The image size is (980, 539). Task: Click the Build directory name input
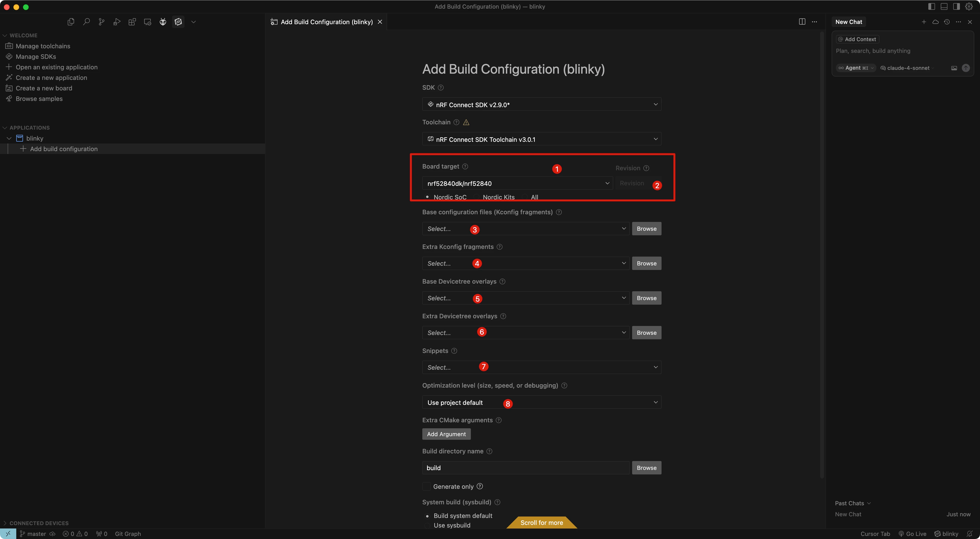(x=525, y=468)
